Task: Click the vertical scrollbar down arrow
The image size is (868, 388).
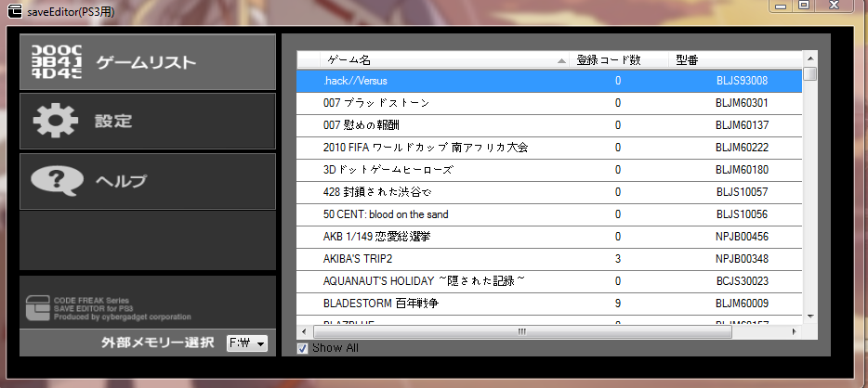Action: click(809, 317)
